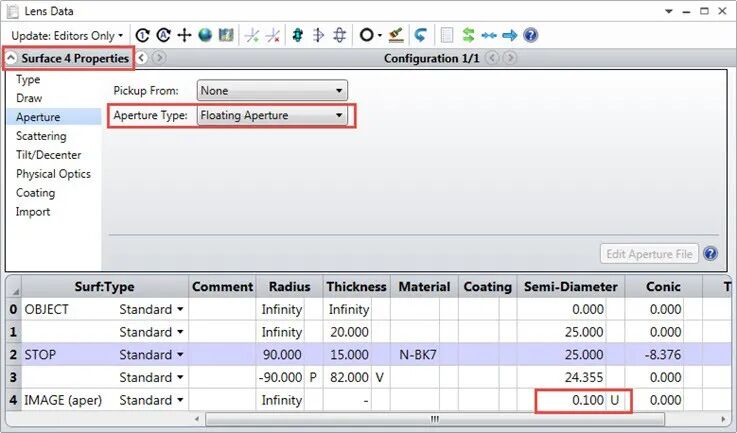Open the Lens Data window options arrow
The height and width of the screenshot is (433, 737).
point(669,11)
